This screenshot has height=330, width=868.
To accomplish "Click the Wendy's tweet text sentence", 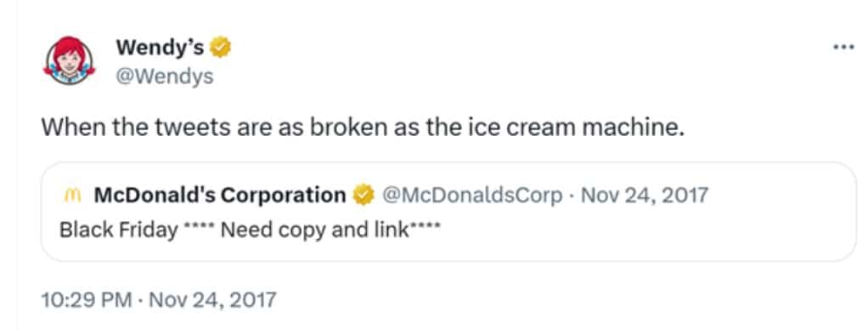I will tap(363, 128).
